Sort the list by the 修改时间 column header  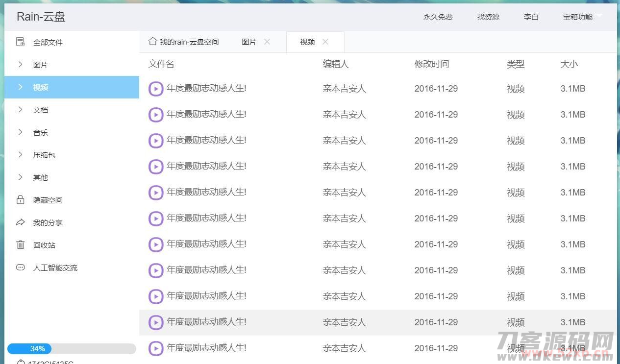point(431,64)
